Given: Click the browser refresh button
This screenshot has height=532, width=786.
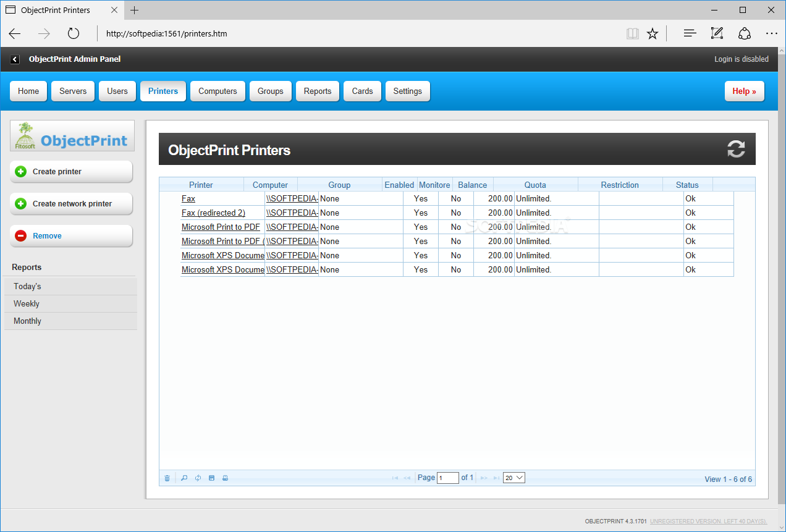Looking at the screenshot, I should [74, 33].
